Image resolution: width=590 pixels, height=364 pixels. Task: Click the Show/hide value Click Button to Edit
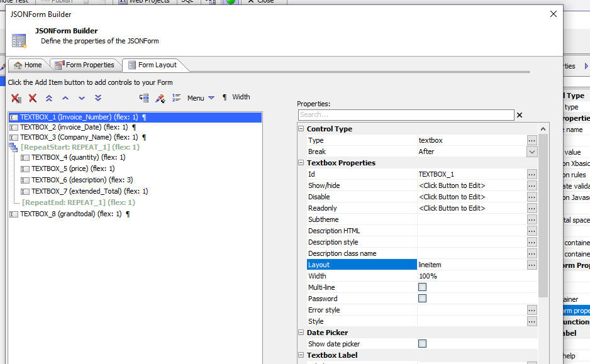(452, 185)
